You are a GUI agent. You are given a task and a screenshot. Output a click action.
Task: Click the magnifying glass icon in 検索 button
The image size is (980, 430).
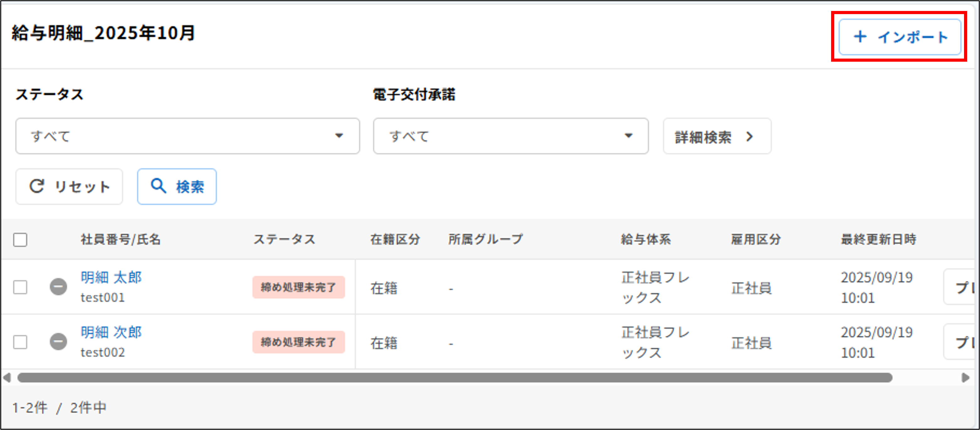(159, 186)
